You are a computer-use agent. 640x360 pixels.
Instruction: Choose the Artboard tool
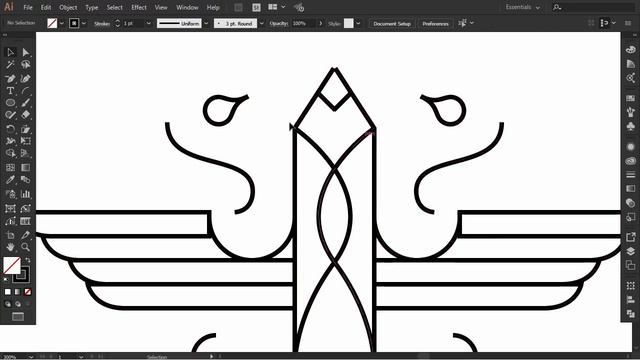coord(10,235)
